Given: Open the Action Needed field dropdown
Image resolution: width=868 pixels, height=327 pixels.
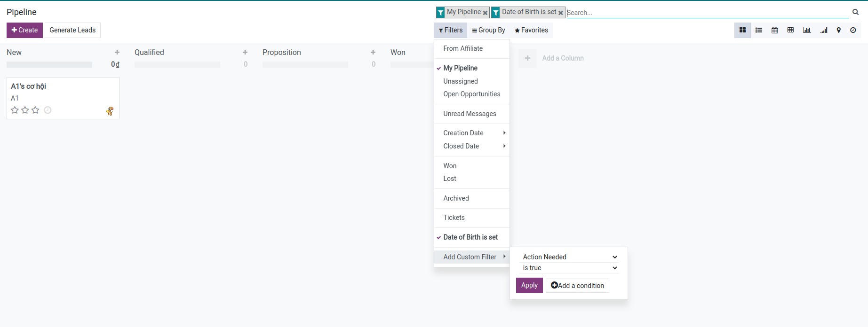Looking at the screenshot, I should (569, 257).
